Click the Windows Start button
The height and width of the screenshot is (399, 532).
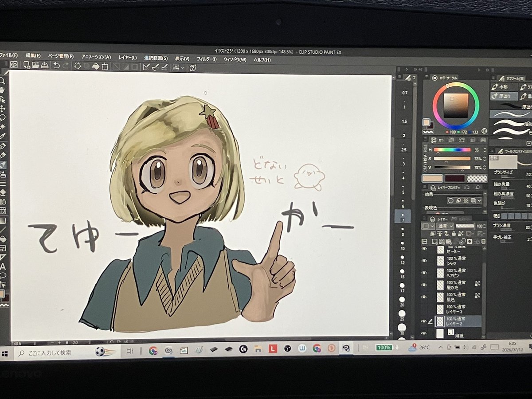(x=5, y=353)
